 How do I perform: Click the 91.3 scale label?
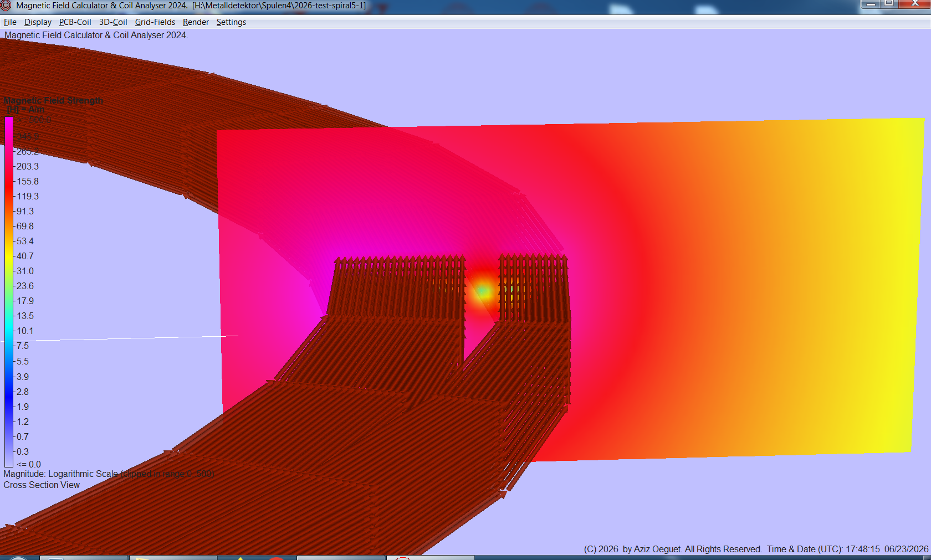click(25, 211)
